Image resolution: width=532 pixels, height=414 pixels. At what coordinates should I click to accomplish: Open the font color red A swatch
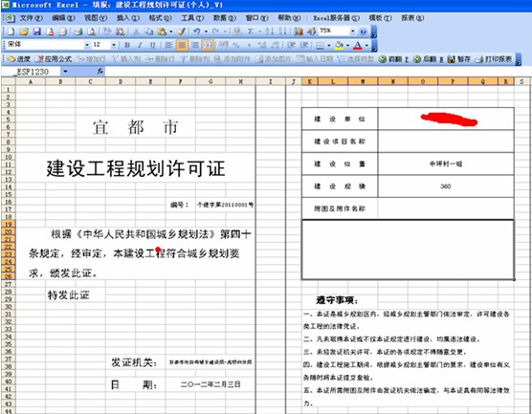[358, 45]
